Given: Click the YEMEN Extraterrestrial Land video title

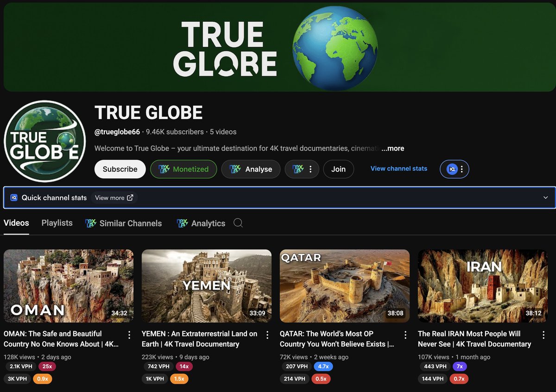Looking at the screenshot, I should (x=200, y=339).
